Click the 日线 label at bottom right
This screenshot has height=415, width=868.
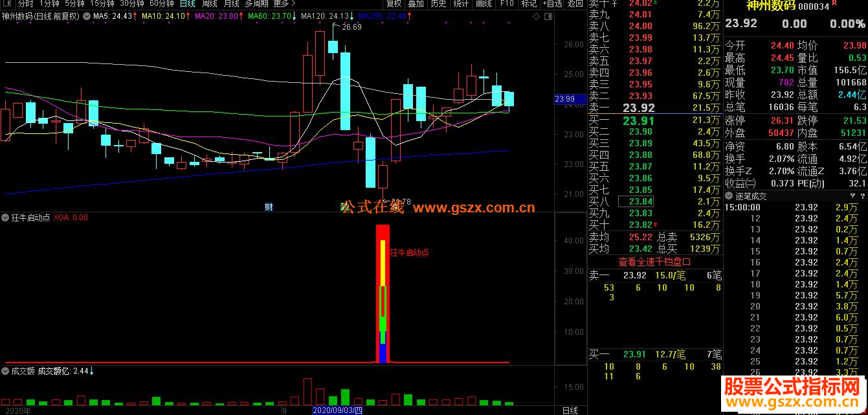[570, 410]
